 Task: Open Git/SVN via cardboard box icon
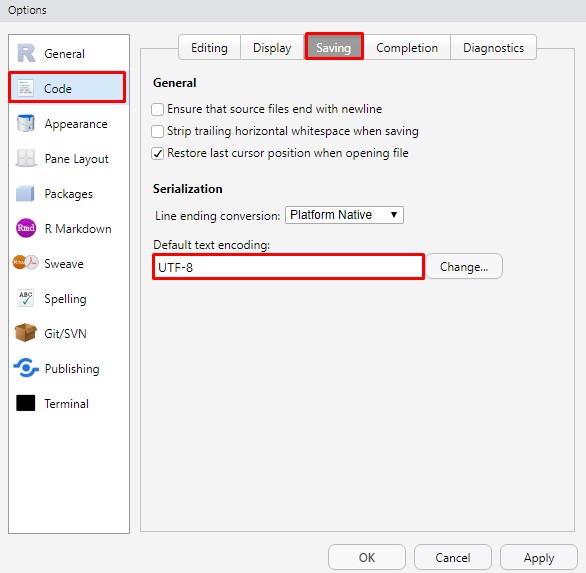tap(26, 333)
